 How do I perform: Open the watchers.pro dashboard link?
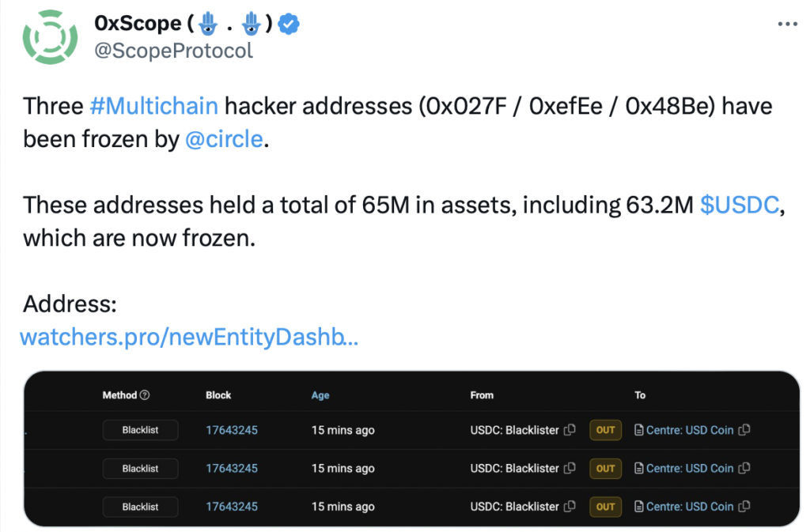pyautogui.click(x=188, y=338)
